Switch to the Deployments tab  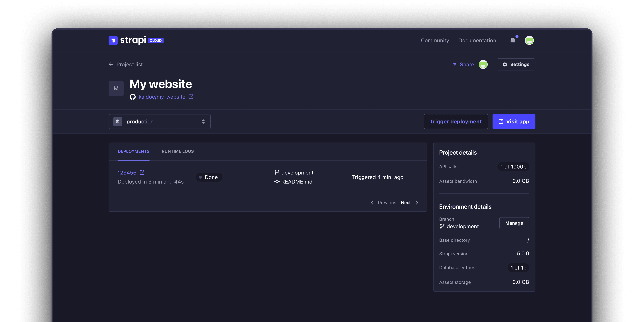133,151
